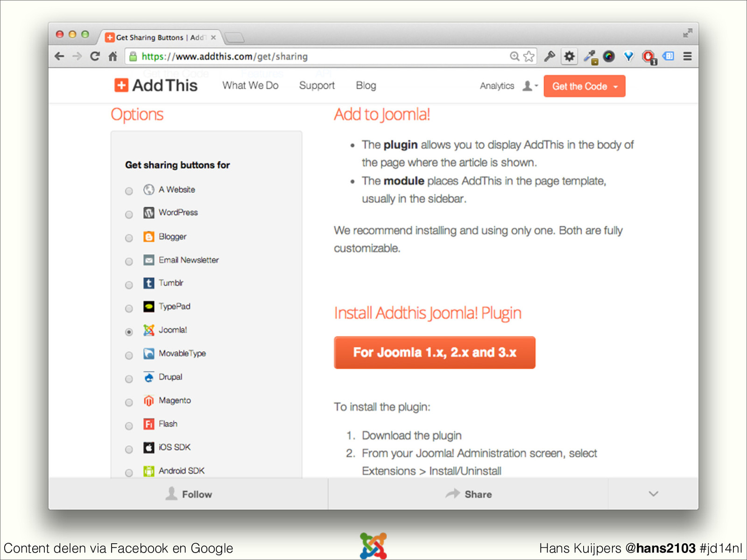Click the Flash logo icon
Viewport: 747px width, 560px height.
(x=148, y=424)
